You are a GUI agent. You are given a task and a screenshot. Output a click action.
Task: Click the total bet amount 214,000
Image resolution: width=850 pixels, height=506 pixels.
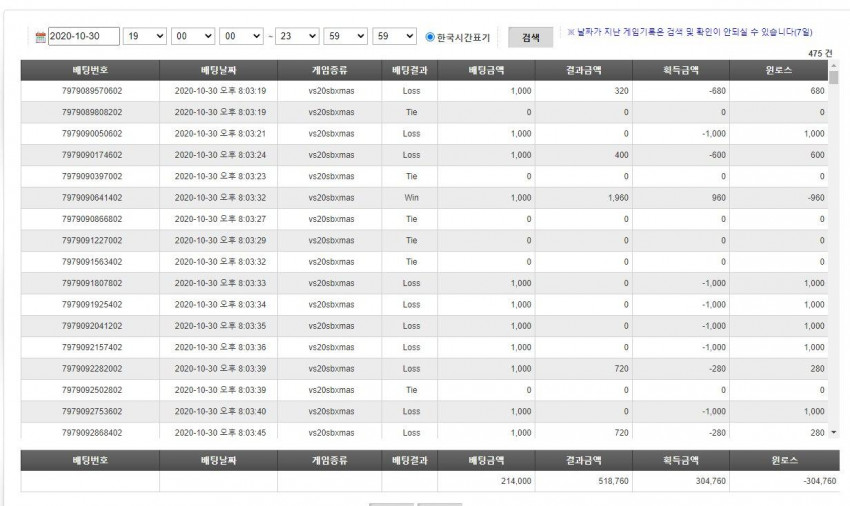pyautogui.click(x=516, y=481)
